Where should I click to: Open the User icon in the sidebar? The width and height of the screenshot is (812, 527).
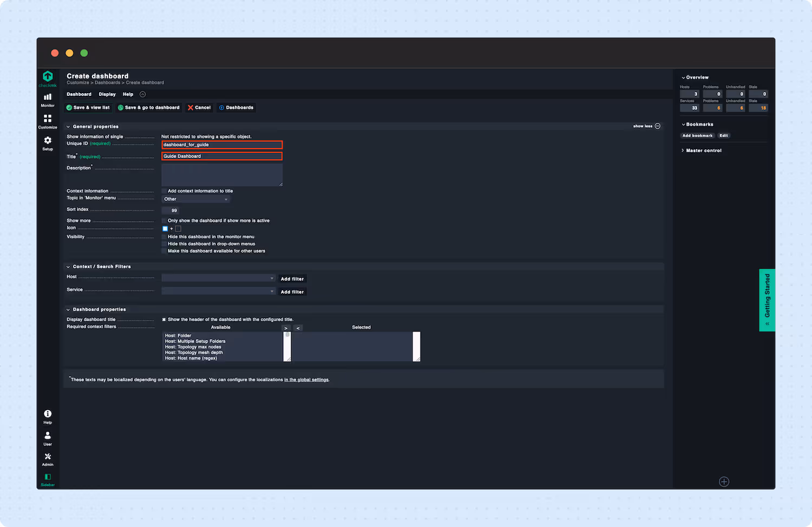pyautogui.click(x=47, y=436)
